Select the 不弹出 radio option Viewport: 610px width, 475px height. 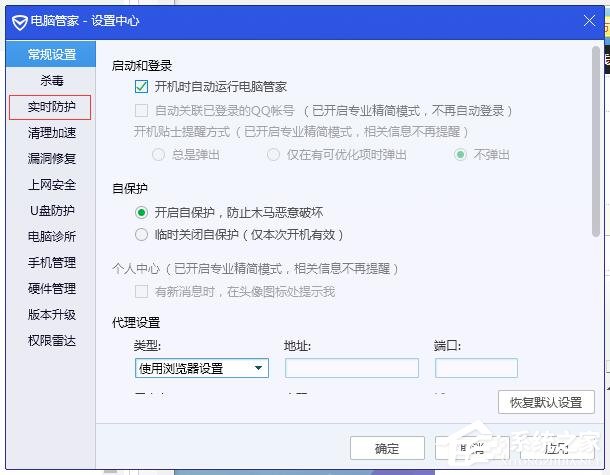click(460, 155)
